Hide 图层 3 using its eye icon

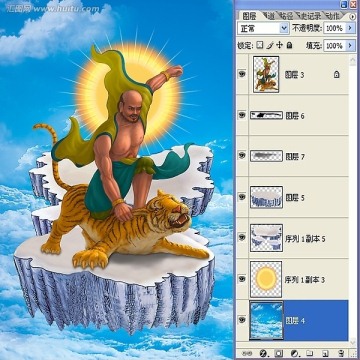(242, 74)
